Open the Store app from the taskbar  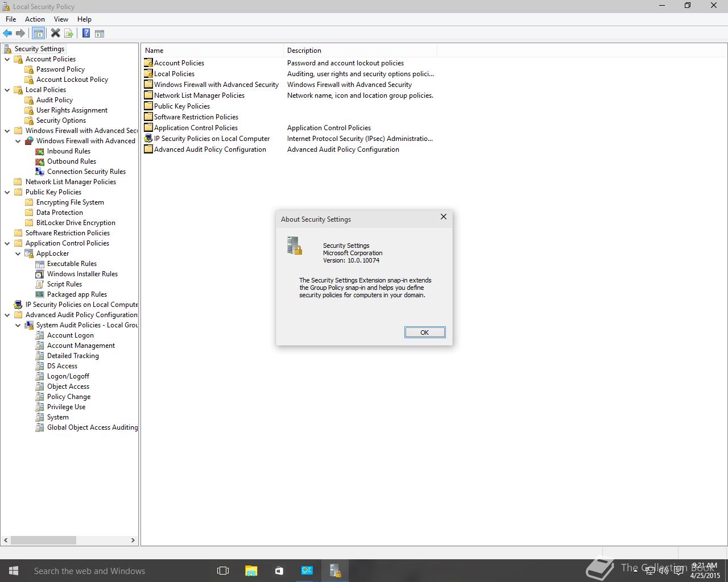(x=279, y=571)
